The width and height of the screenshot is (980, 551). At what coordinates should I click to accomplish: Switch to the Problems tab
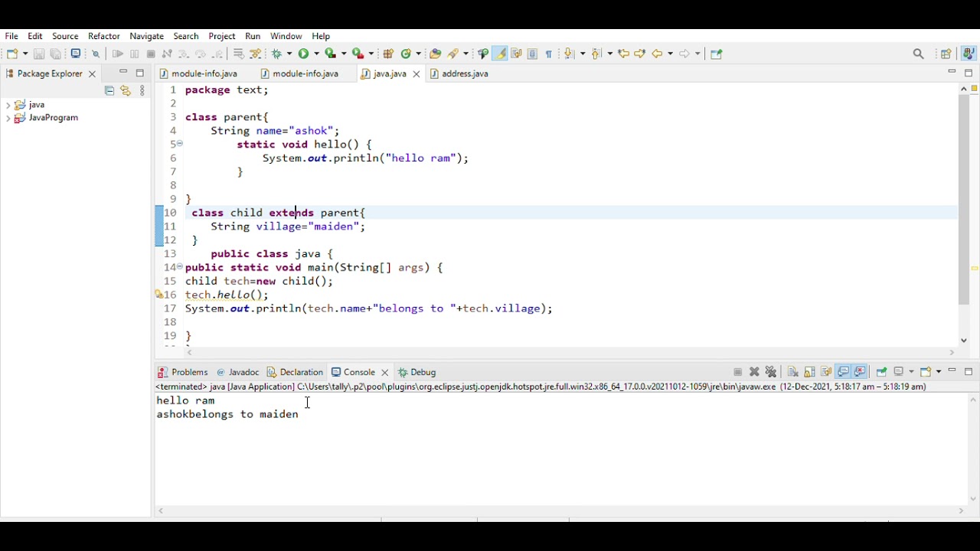coord(183,372)
